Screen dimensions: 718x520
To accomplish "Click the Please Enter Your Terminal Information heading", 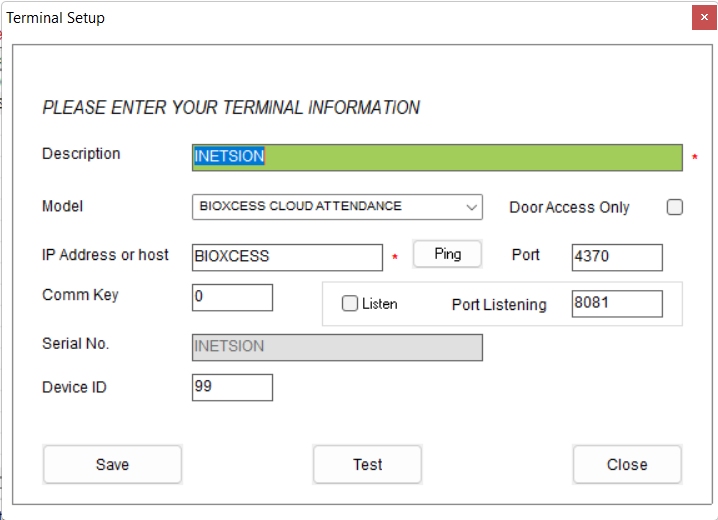I will [x=231, y=108].
